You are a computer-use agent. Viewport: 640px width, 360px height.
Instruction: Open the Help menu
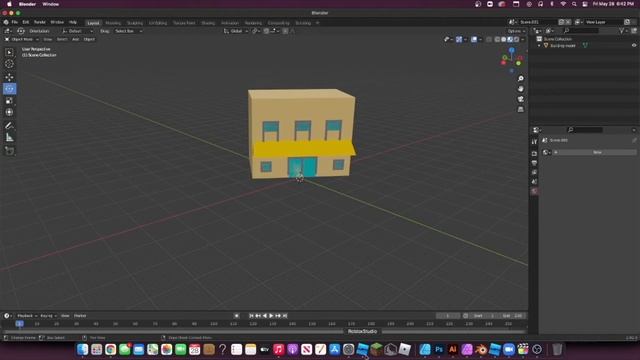click(x=73, y=22)
